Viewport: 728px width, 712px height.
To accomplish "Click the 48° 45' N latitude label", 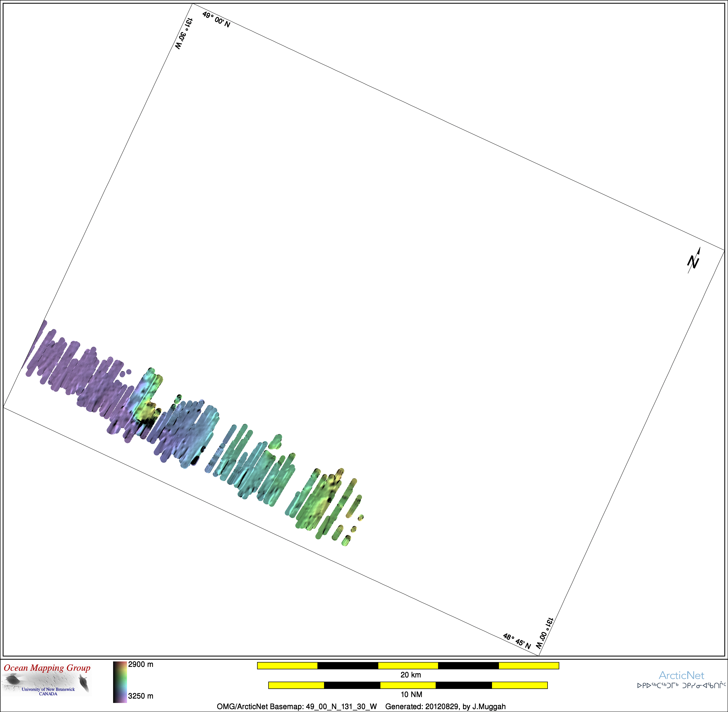I will point(517,641).
